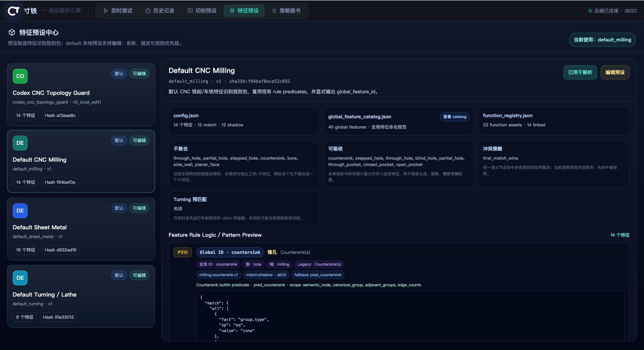Click the green CO avatar of Codex CNC Topology Guard
Screen dimensions: 644x350
pos(20,76)
